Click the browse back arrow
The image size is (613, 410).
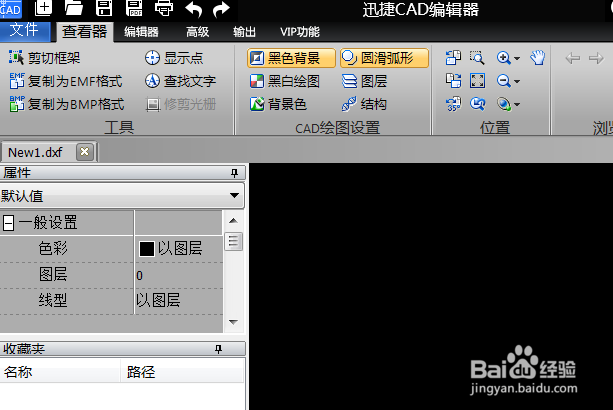point(573,59)
